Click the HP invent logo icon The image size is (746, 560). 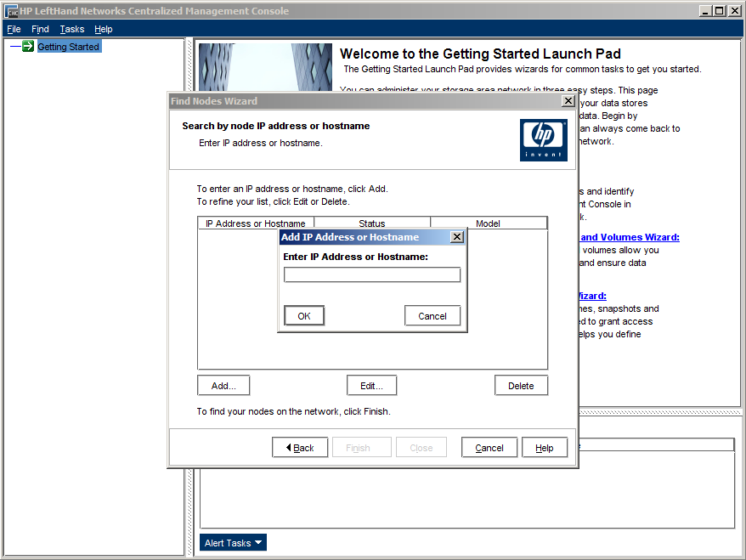(x=543, y=139)
